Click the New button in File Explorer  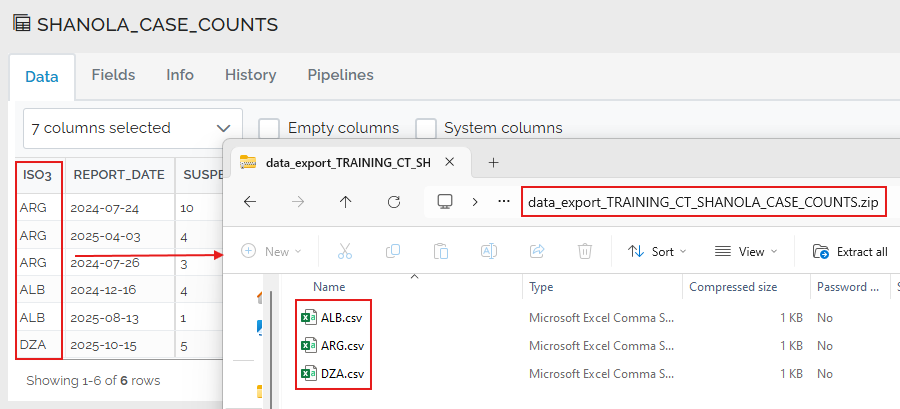pos(272,251)
